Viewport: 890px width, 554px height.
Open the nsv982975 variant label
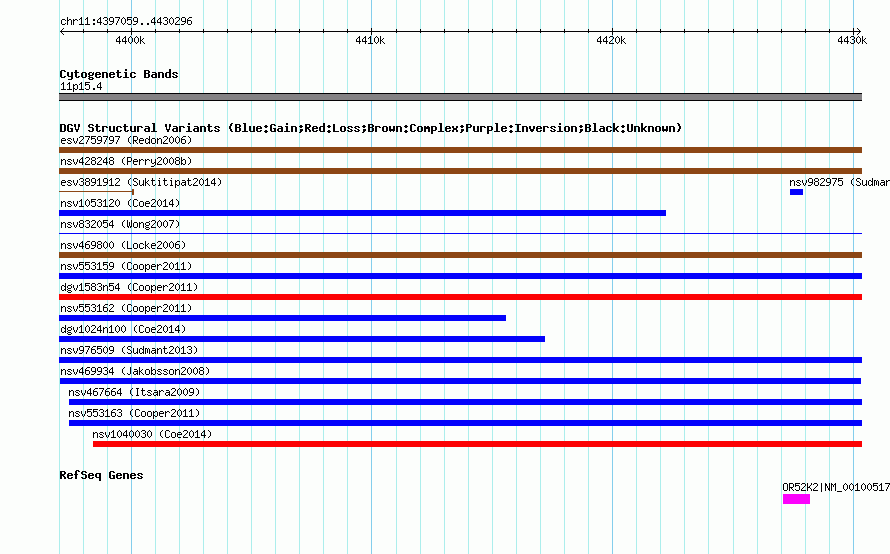[839, 182]
